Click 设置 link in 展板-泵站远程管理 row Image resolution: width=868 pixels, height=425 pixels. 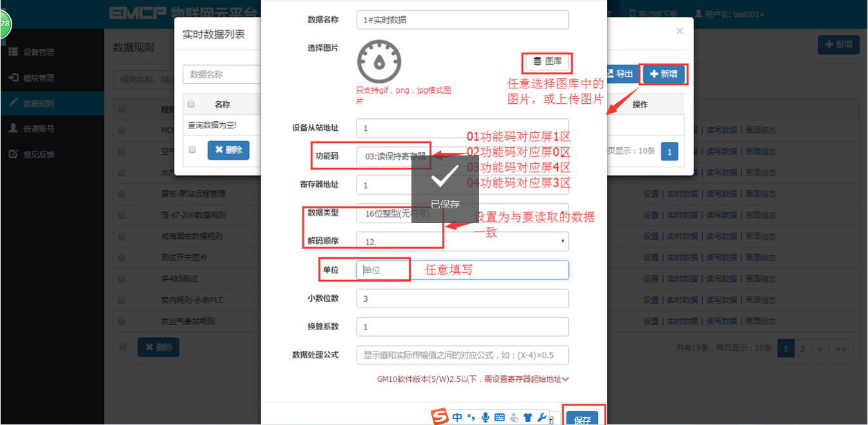(651, 193)
